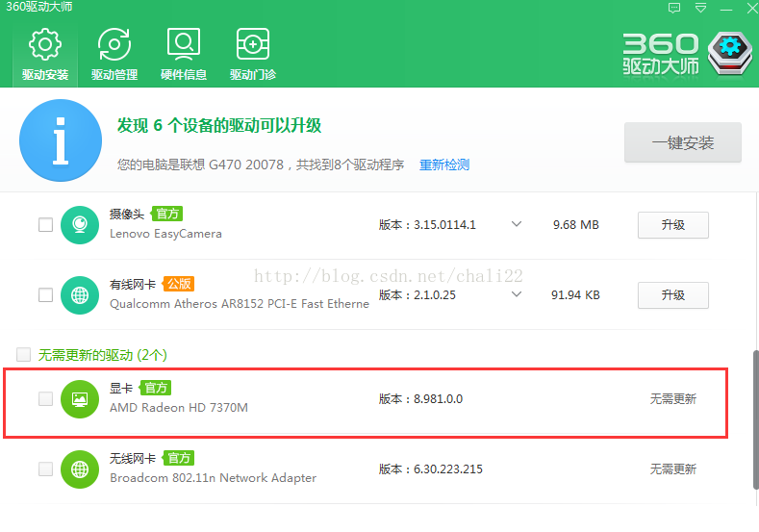Click the globe icon for Qualcomm Atheros adapter
Viewport: 759px width, 532px height.
[80, 294]
